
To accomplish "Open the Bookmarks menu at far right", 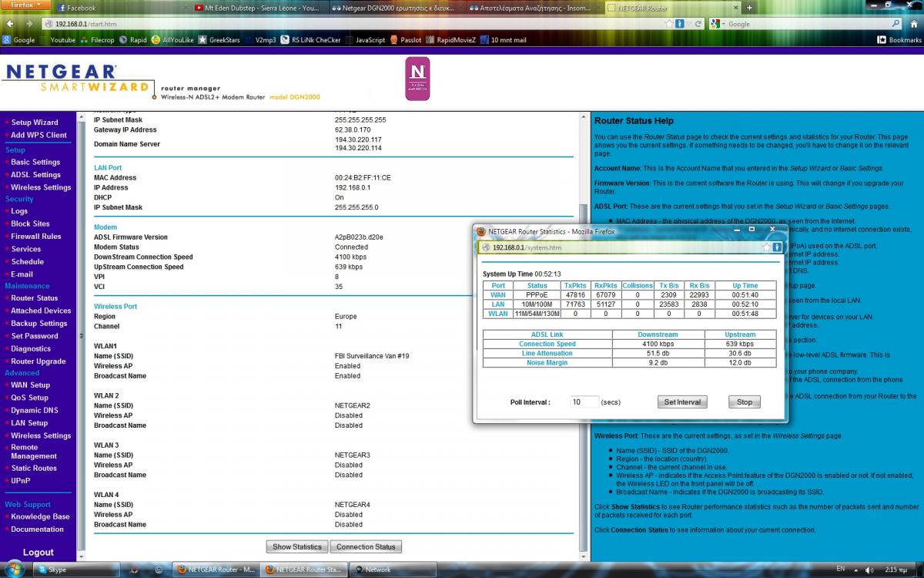I will click(x=899, y=39).
